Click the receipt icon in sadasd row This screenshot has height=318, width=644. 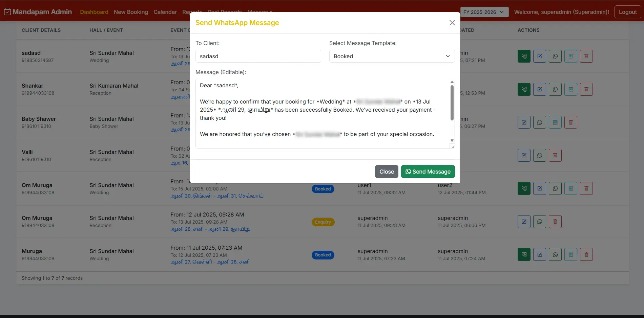(x=570, y=56)
